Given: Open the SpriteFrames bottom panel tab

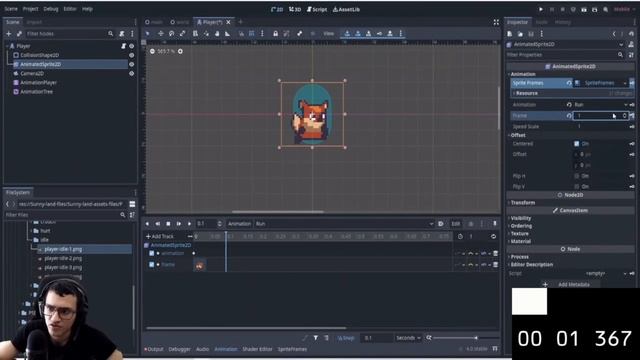Looking at the screenshot, I should click(x=292, y=349).
